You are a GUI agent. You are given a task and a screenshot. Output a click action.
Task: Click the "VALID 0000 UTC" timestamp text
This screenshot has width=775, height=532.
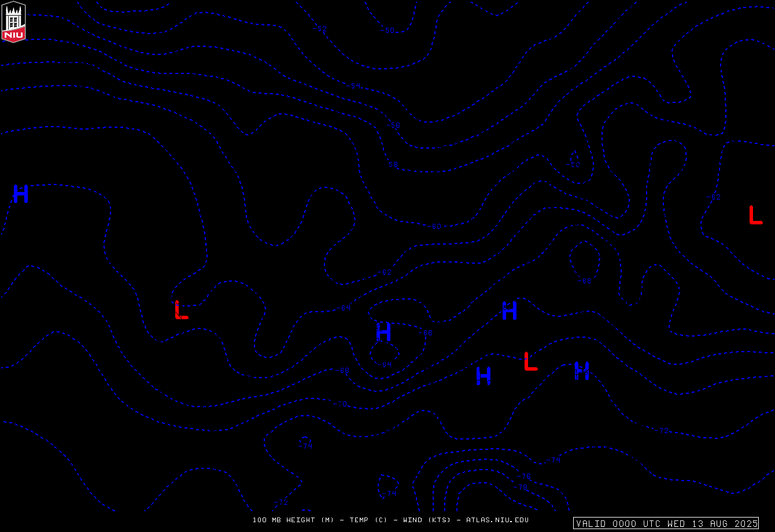619,524
